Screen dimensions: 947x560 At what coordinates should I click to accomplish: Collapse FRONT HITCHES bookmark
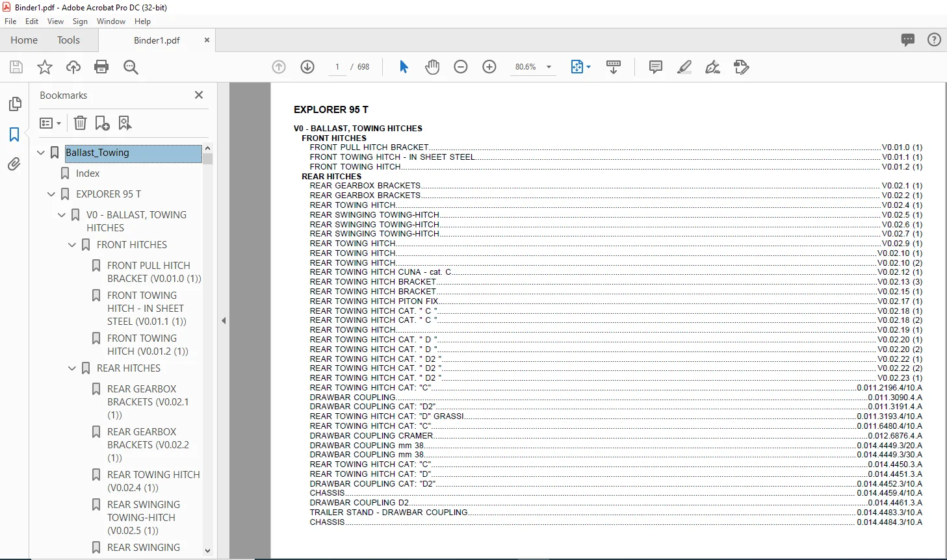72,245
